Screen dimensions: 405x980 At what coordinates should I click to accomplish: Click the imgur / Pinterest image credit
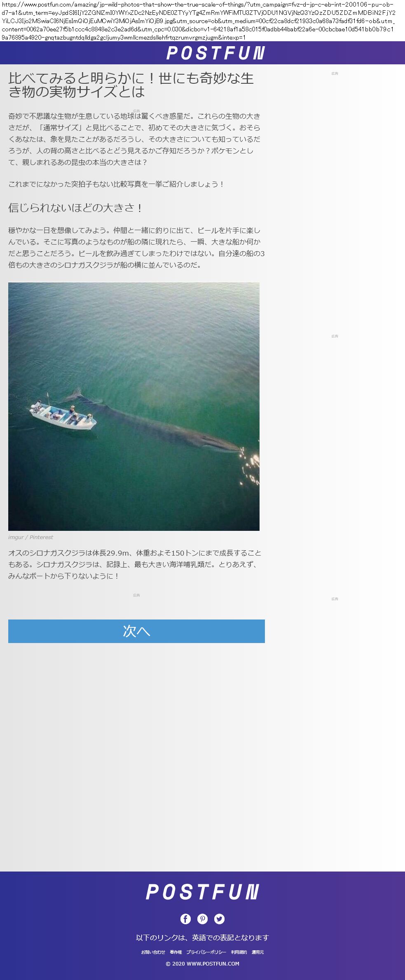30,537
